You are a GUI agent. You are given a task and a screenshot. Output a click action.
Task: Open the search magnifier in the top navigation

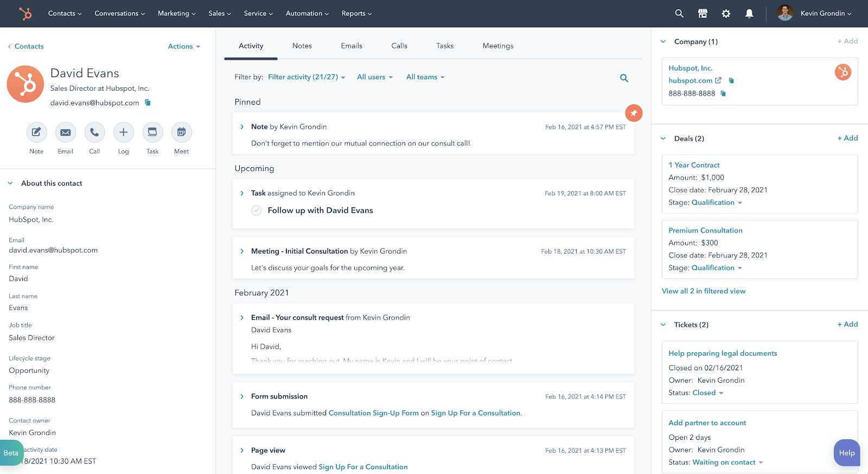(x=679, y=14)
